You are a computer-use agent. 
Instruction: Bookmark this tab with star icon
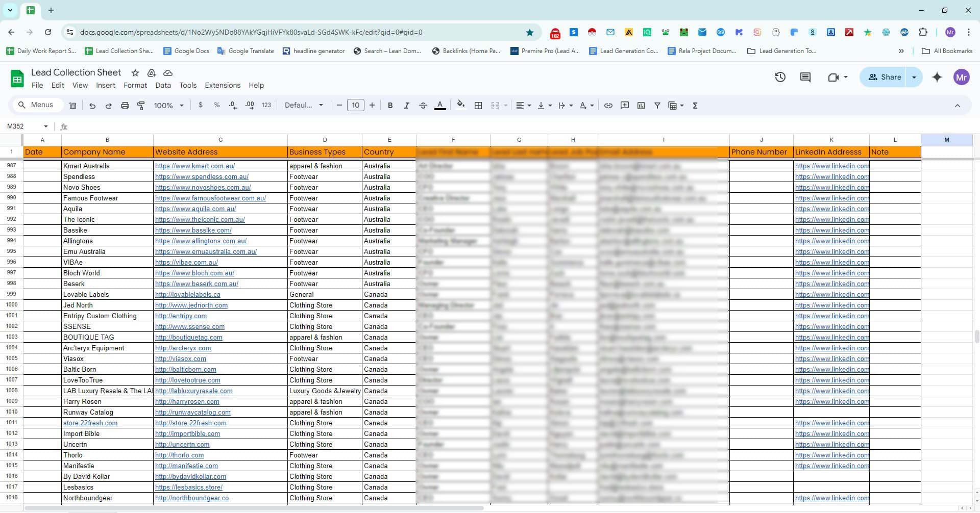530,33
